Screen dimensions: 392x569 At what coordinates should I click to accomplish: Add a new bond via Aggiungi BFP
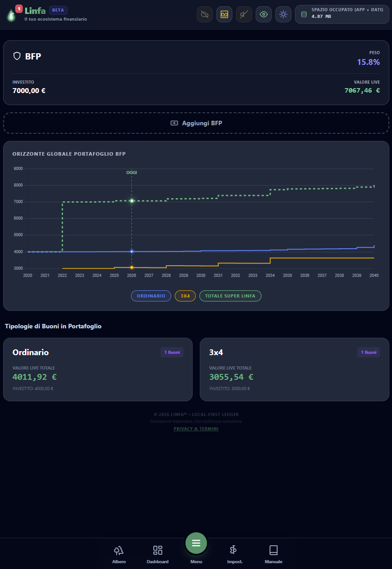click(196, 123)
